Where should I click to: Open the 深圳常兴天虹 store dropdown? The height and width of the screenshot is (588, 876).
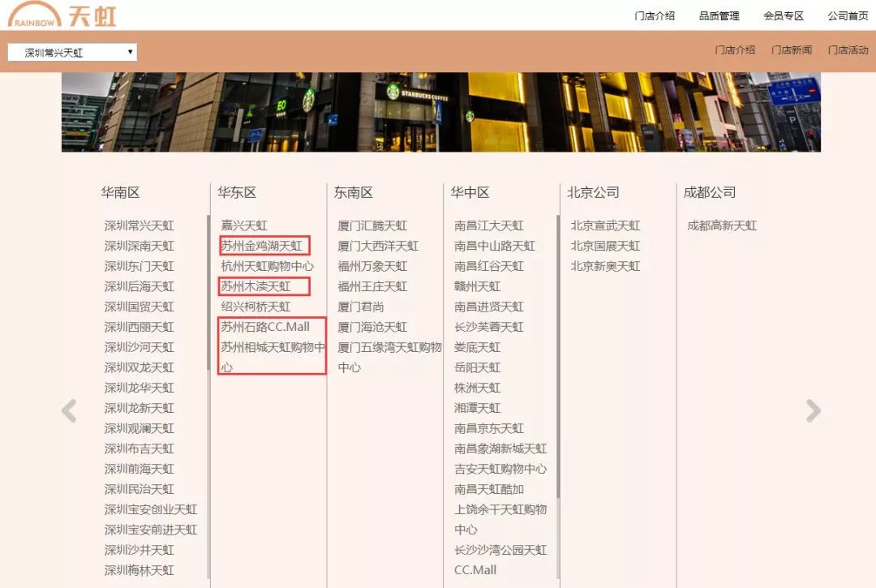(x=72, y=53)
